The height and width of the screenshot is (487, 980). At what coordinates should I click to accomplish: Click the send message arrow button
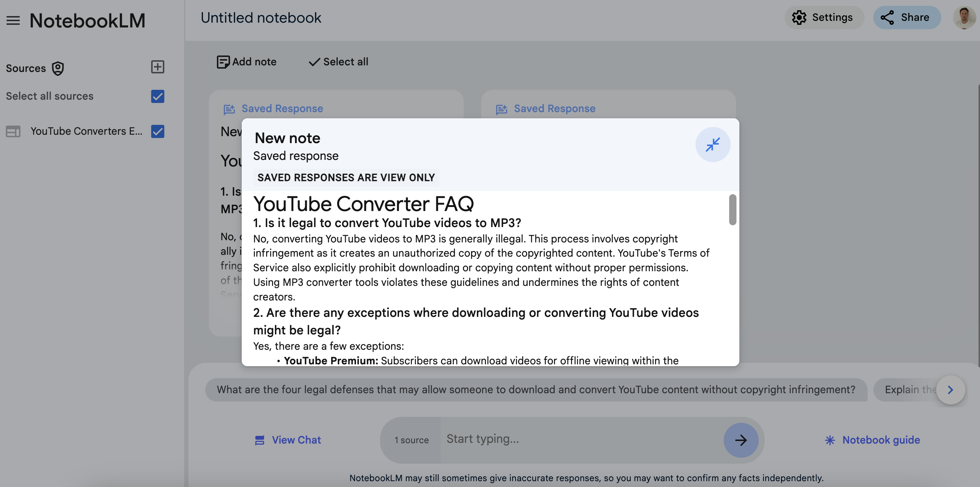(x=740, y=440)
